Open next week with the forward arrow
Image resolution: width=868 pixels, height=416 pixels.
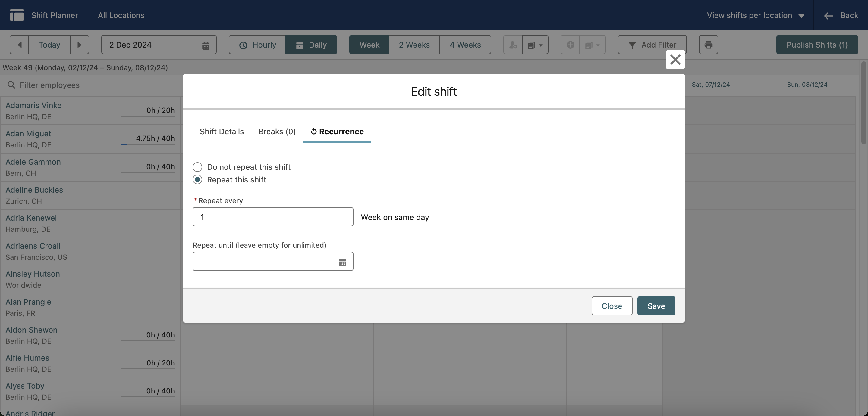tap(80, 45)
